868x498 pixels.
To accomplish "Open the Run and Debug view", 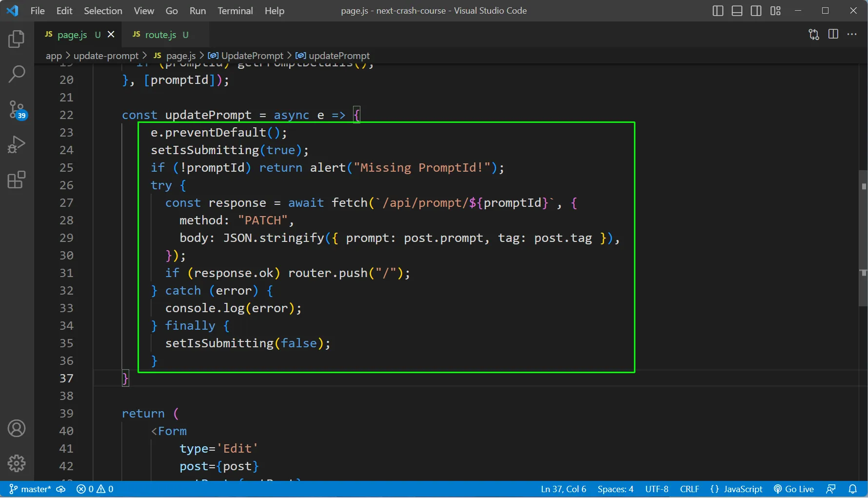I will click(x=17, y=144).
